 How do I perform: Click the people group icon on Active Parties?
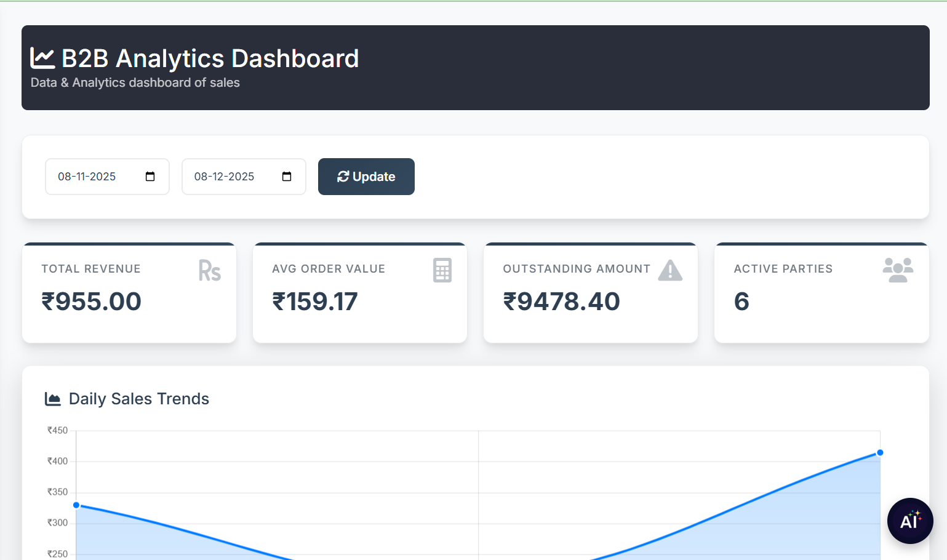point(898,270)
